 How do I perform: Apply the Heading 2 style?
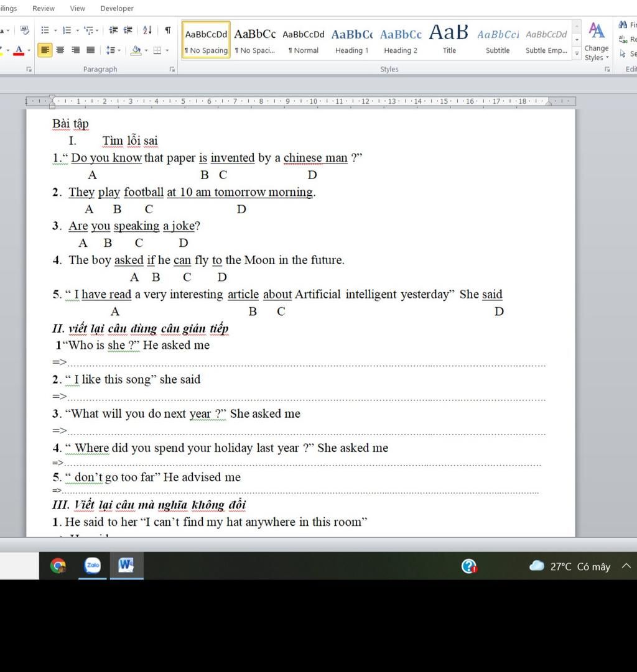(x=401, y=40)
